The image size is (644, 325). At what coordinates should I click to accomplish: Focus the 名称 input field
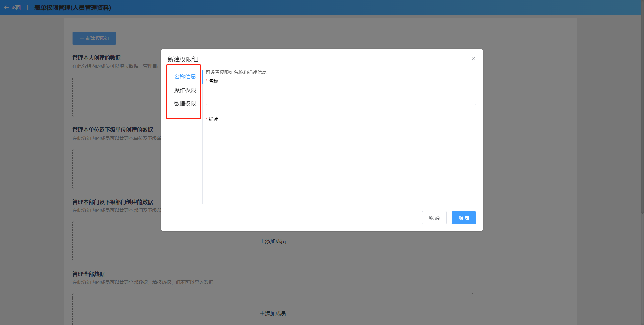[341, 98]
